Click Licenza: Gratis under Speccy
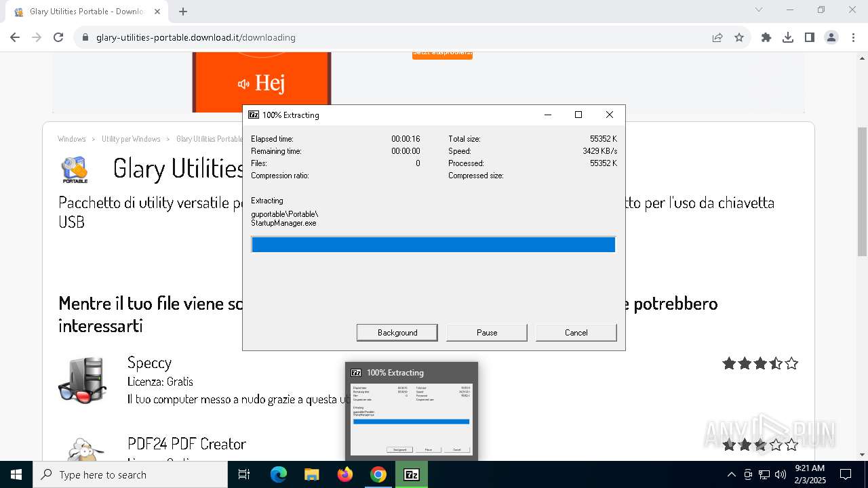The image size is (868, 488). [x=160, y=382]
